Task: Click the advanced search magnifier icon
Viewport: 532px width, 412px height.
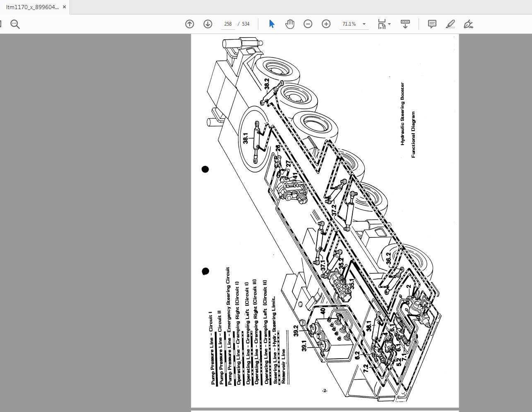Action: (15, 24)
